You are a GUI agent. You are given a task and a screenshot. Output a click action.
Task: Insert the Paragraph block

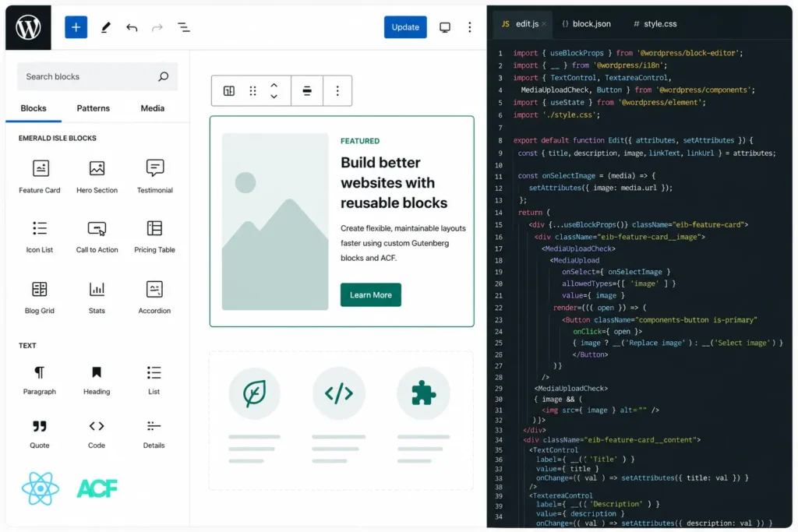(40, 380)
